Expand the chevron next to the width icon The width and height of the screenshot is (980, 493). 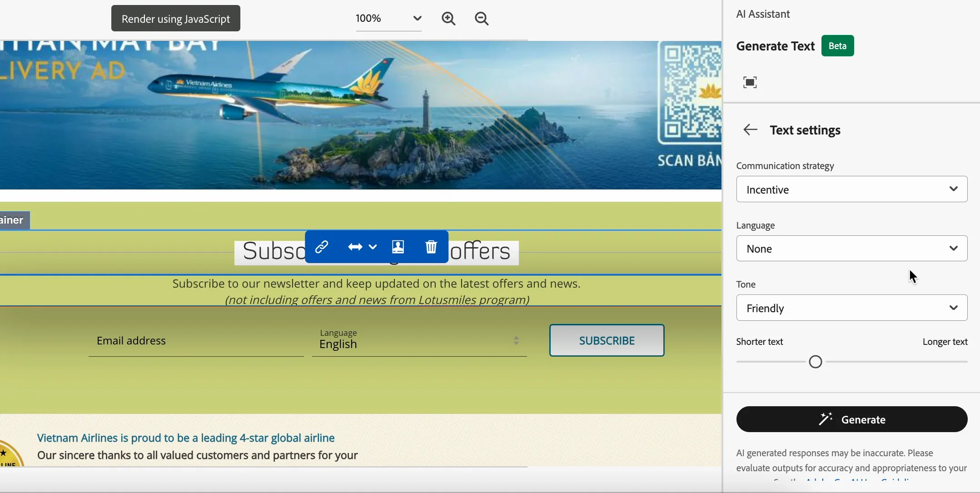click(x=373, y=247)
